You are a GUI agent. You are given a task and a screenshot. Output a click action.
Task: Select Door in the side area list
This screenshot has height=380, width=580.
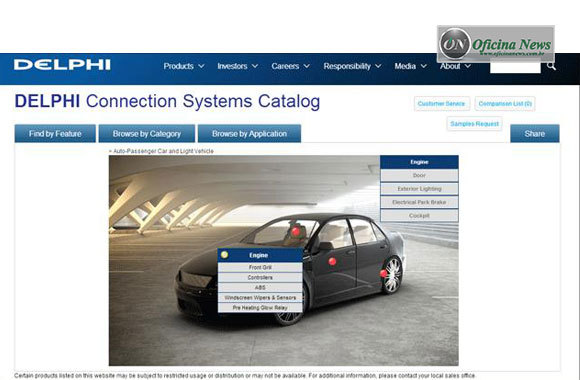419,175
